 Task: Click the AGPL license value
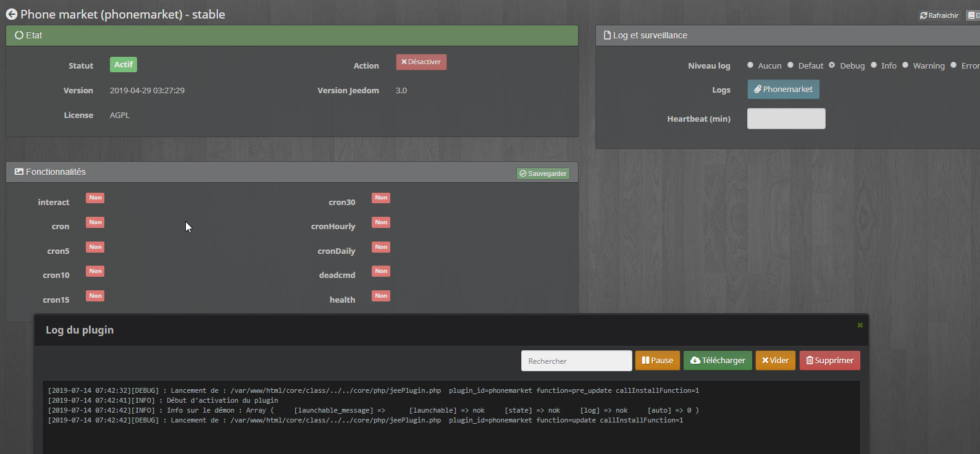coord(120,115)
